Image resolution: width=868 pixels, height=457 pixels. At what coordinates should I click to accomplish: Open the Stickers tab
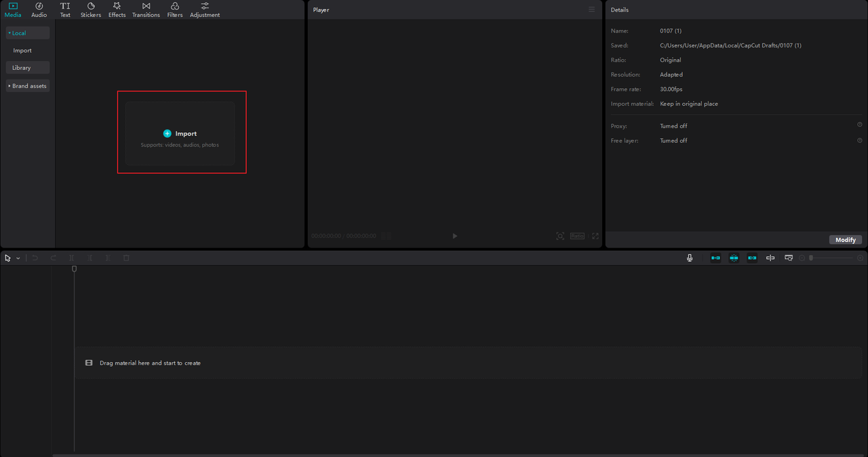tap(91, 9)
